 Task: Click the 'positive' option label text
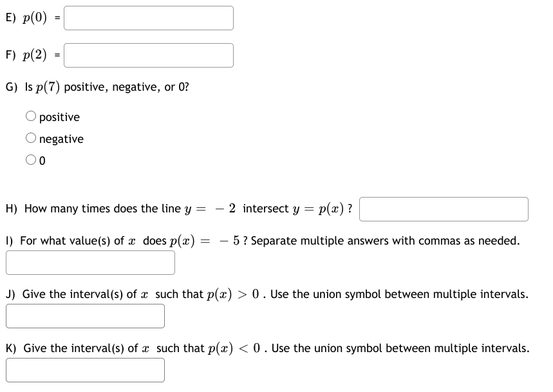click(x=59, y=117)
